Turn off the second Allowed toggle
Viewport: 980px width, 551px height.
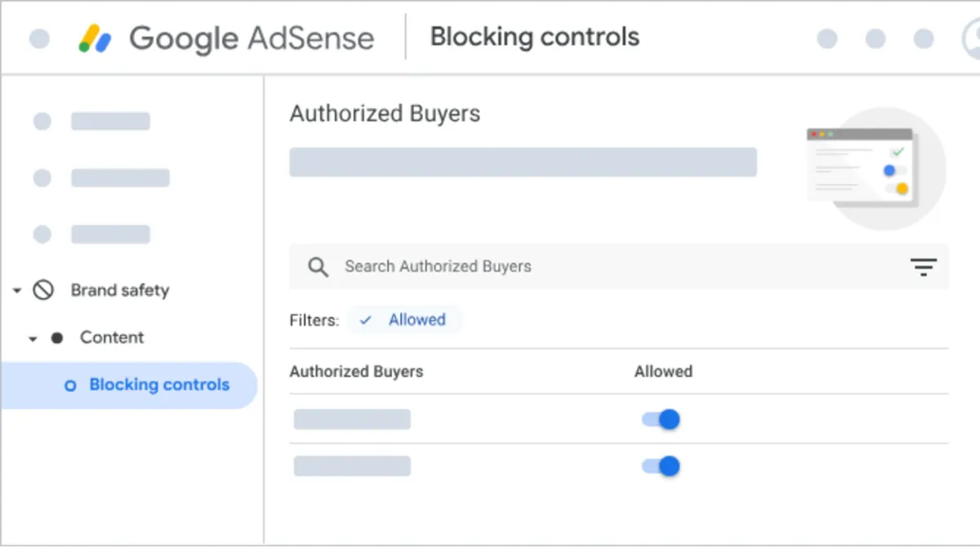[x=660, y=466]
